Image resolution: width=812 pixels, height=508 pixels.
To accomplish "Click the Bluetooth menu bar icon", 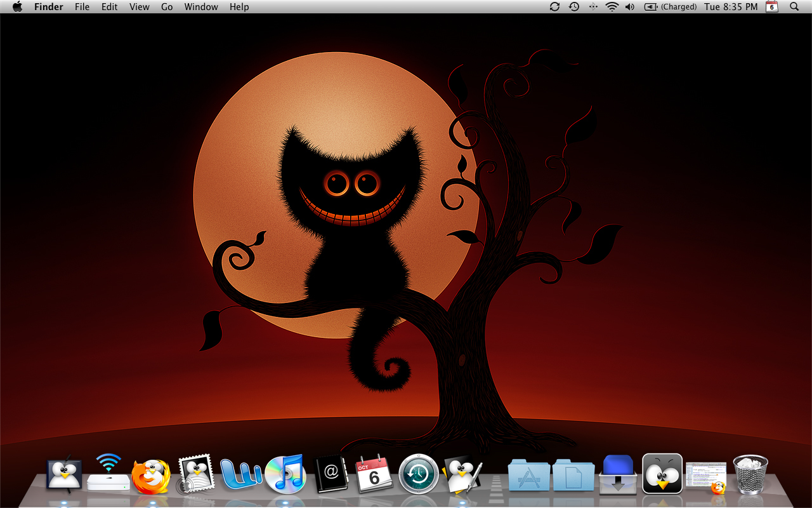I will [593, 7].
